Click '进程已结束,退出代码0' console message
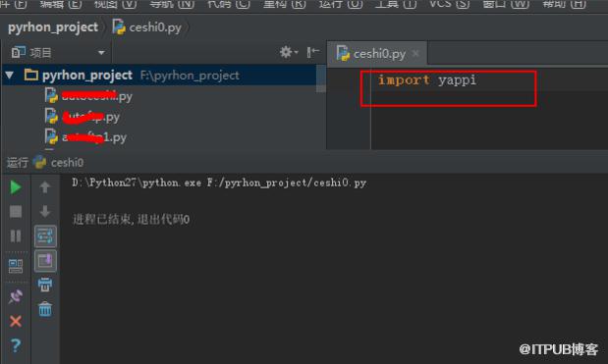The height and width of the screenshot is (364, 608). [x=131, y=220]
